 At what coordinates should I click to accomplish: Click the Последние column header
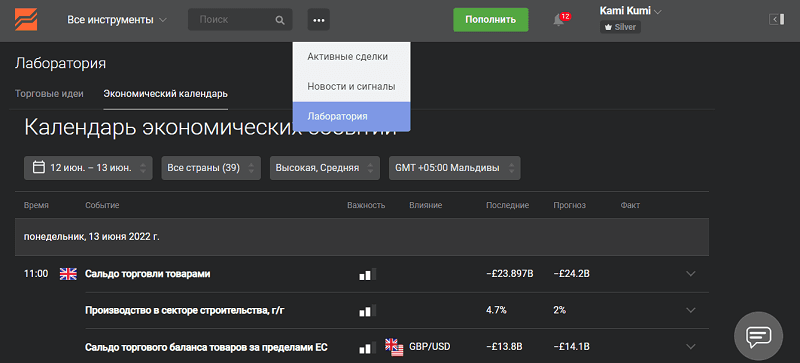[507, 205]
